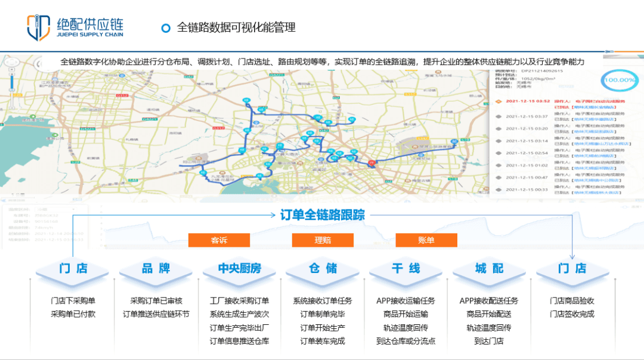Click the orange 账单 button
644x360 pixels.
426,240
